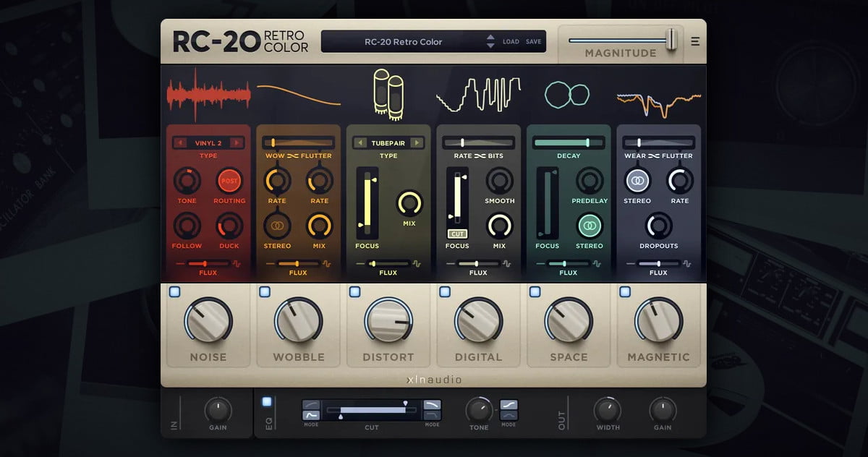Open the hamburger menu beside Magnitude
The image size is (868, 457).
coord(694,42)
